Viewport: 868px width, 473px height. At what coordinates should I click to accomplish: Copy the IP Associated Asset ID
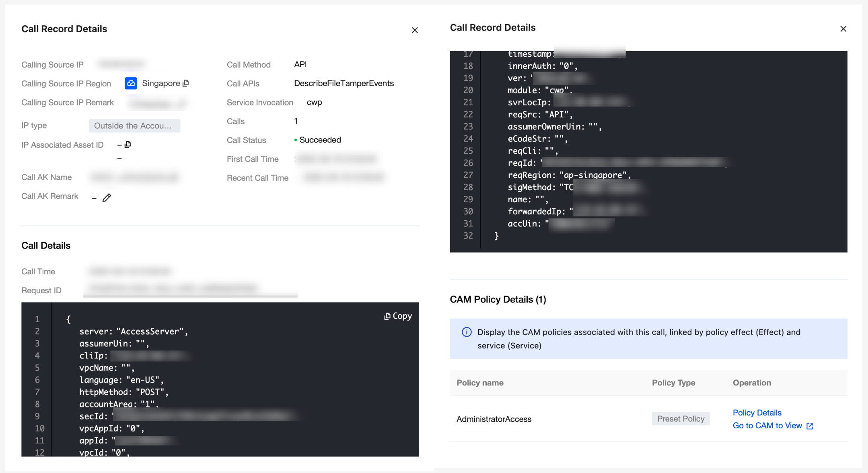pyautogui.click(x=128, y=144)
